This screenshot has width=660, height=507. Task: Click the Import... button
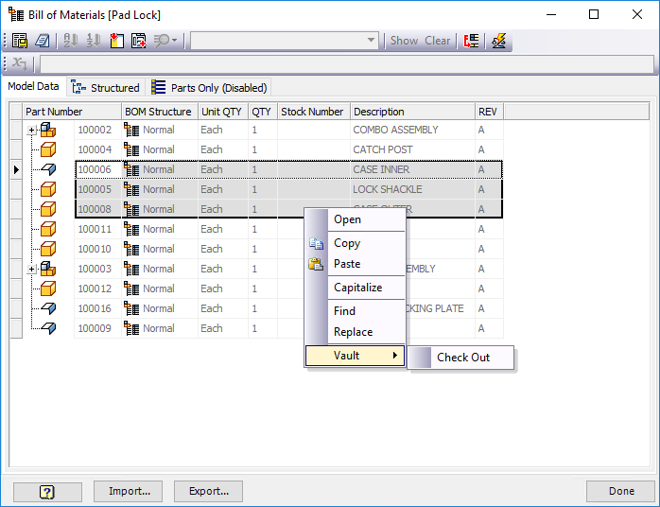(128, 491)
